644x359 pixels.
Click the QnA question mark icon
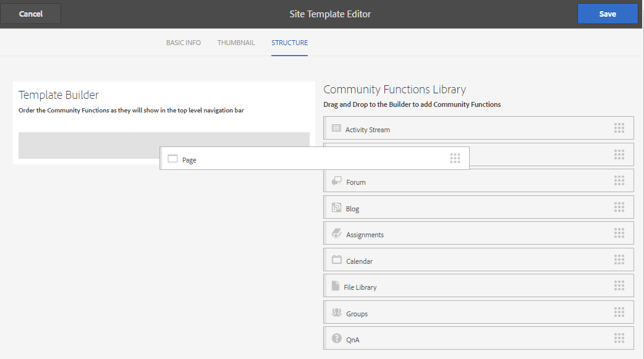[337, 339]
